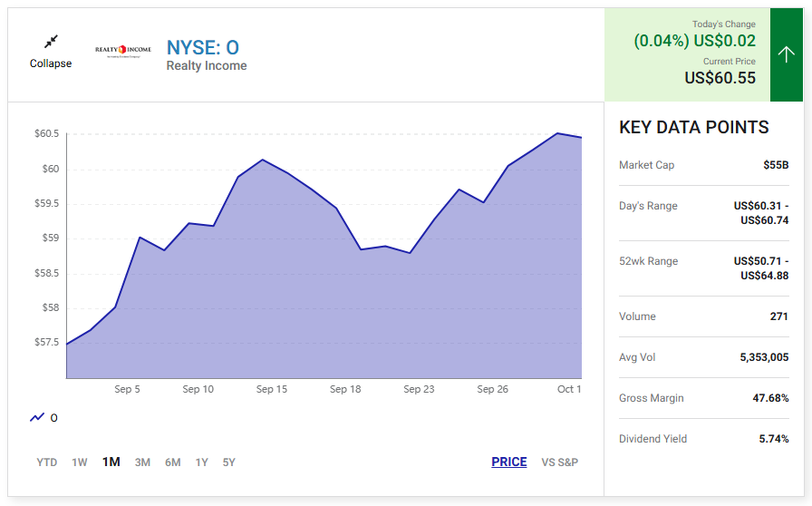812x506 pixels.
Task: Click the Realty Income logo
Action: [x=123, y=50]
